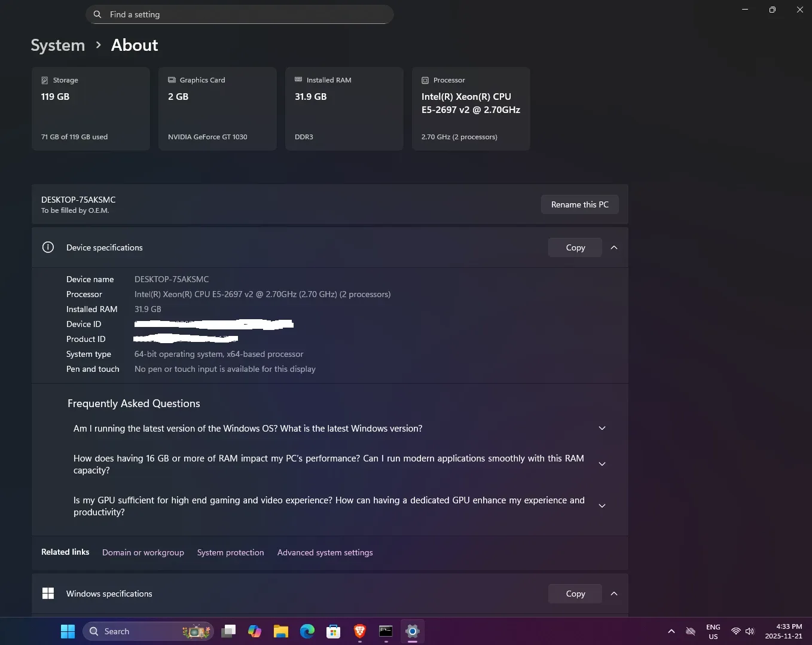Collapse the Windows specifications section
The height and width of the screenshot is (645, 812).
click(x=613, y=594)
